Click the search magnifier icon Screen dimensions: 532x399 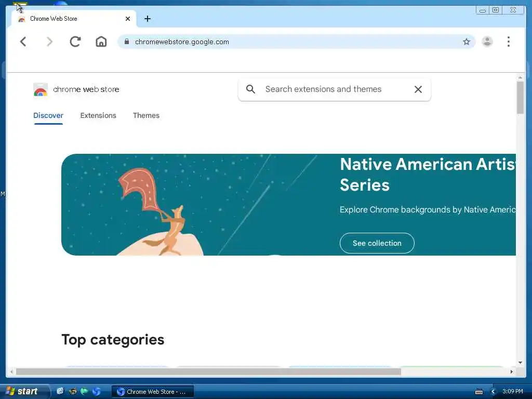coord(250,89)
